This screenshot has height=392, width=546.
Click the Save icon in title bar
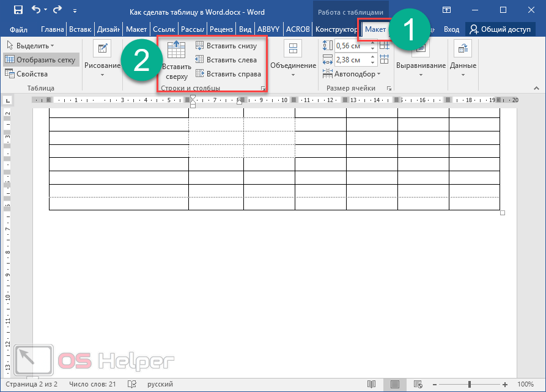click(18, 10)
